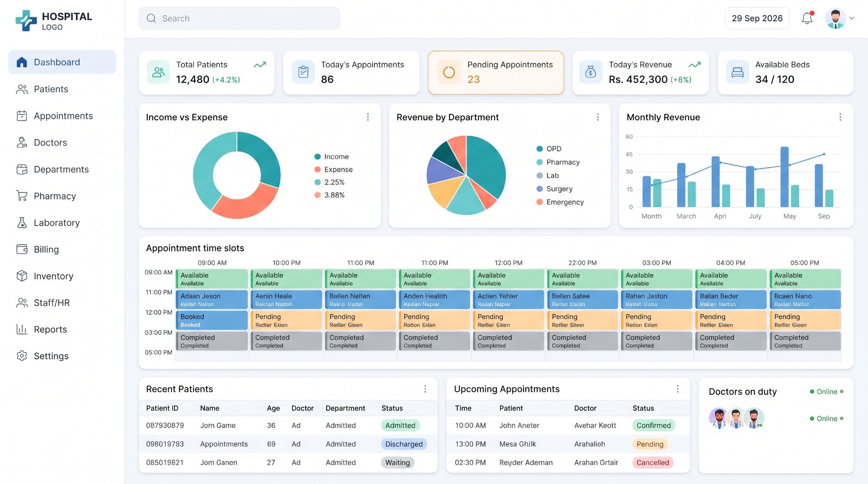Toggle the 2.25% legend entry
The image size is (868, 484).
pyautogui.click(x=330, y=182)
